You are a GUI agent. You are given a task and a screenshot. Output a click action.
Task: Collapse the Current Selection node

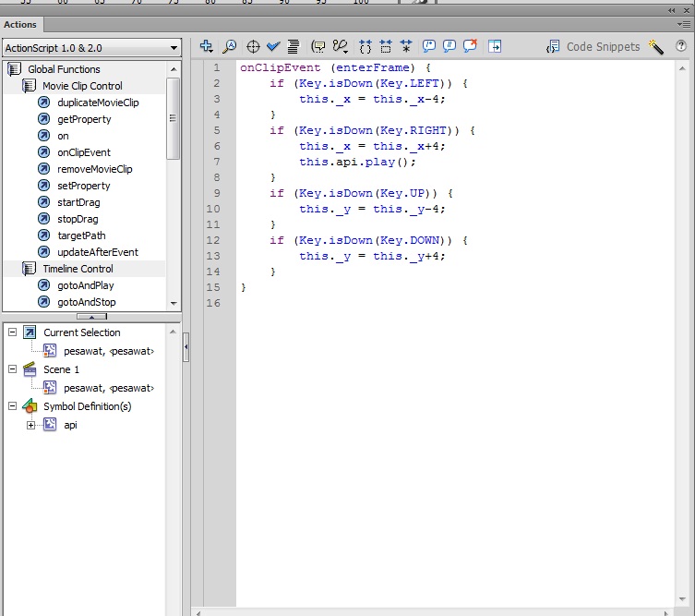click(x=12, y=332)
